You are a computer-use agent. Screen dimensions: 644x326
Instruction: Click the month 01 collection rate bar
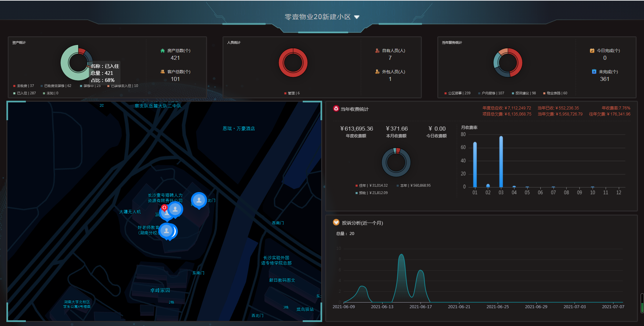[475, 165]
